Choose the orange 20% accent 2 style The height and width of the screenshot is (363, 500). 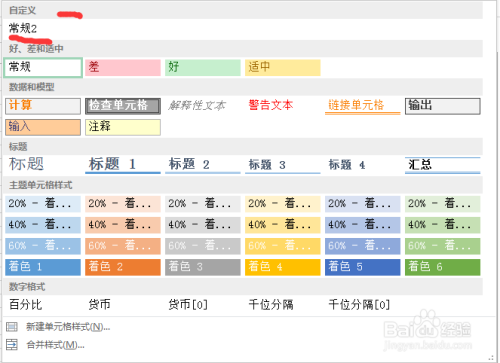123,204
